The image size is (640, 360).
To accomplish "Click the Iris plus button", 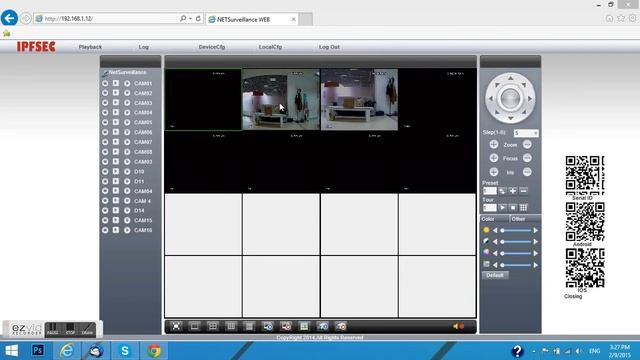I will coord(493,172).
